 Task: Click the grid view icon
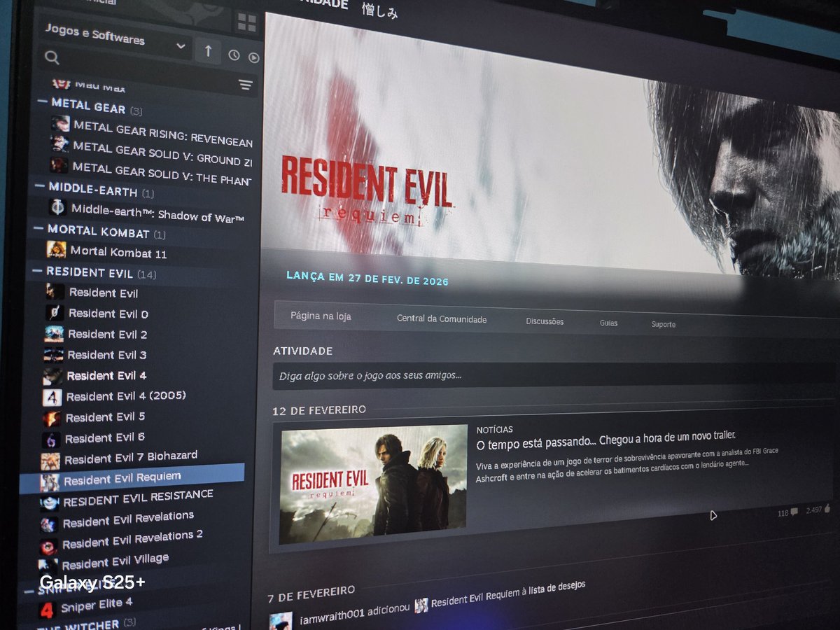pos(246,22)
